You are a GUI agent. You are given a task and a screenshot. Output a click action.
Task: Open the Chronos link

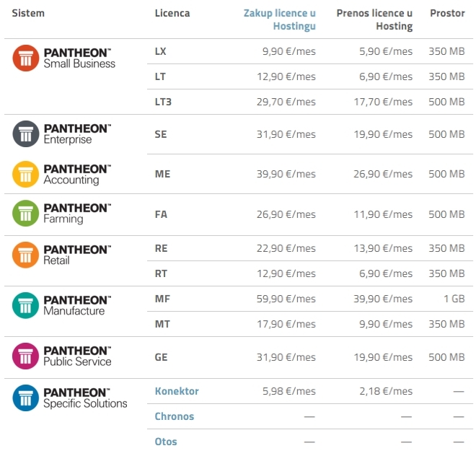(175, 416)
